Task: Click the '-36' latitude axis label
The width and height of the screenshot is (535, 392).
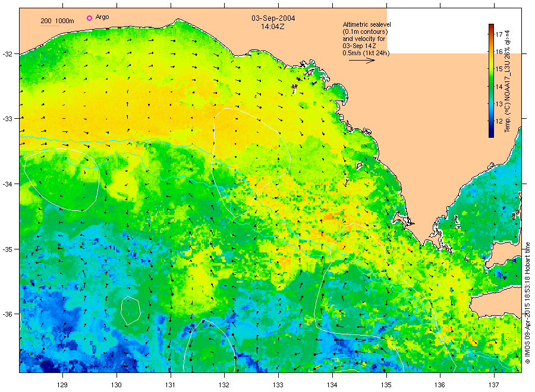Action: (x=7, y=314)
